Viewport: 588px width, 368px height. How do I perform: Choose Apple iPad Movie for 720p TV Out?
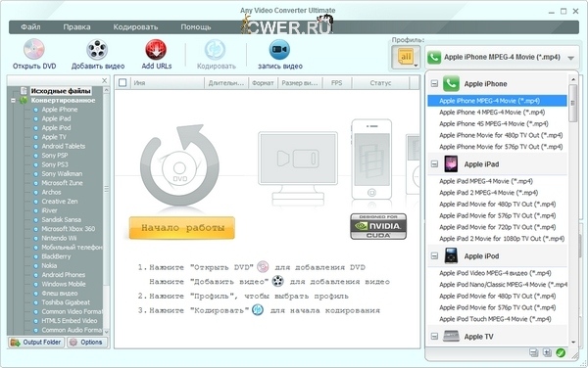(497, 227)
